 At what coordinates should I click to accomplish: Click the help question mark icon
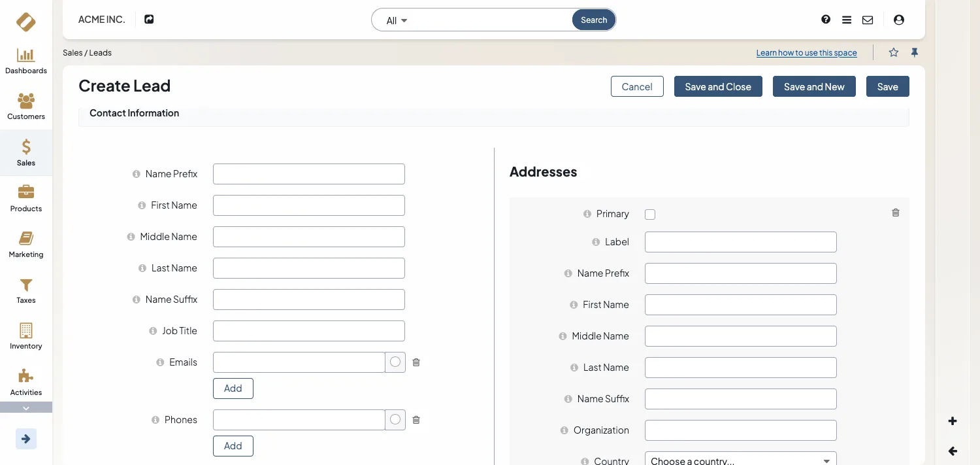(x=826, y=20)
